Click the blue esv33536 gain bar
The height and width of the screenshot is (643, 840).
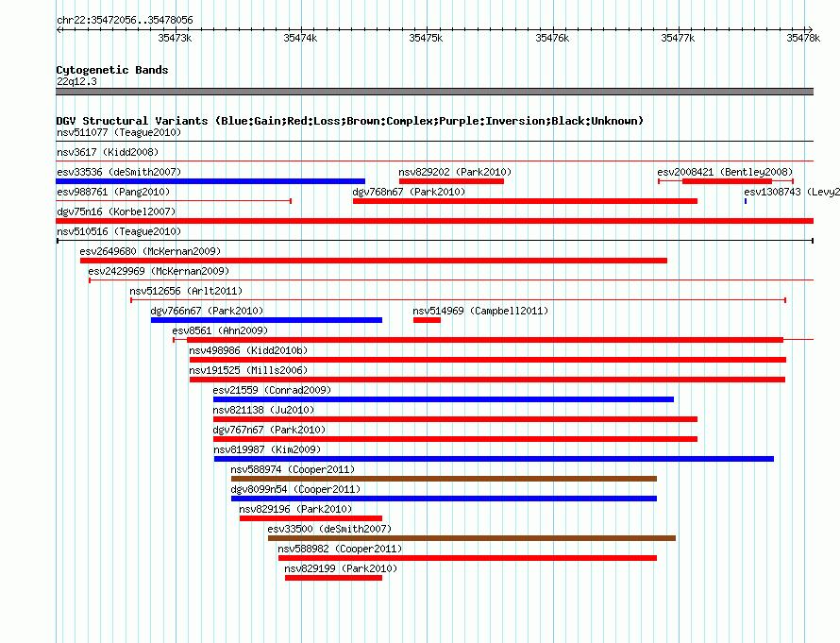pos(210,181)
